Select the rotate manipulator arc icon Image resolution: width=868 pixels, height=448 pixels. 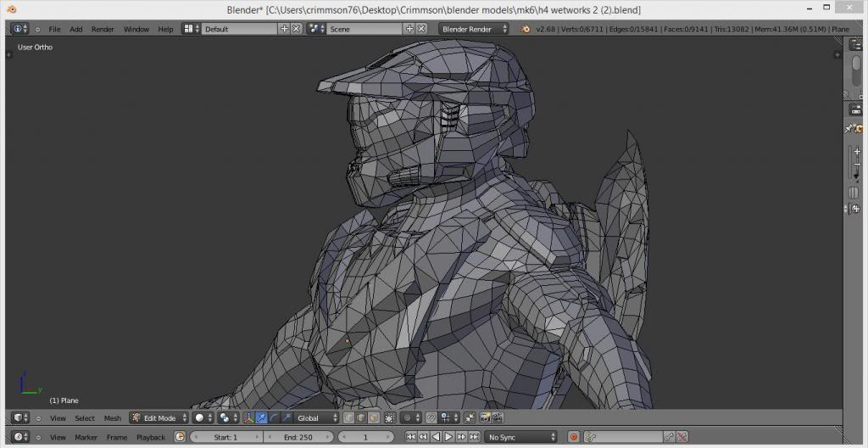pos(274,418)
